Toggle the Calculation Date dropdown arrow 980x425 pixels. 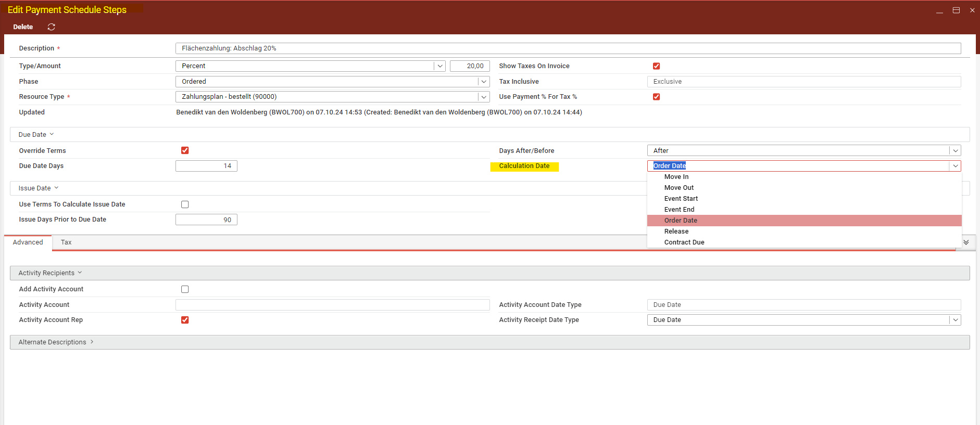[955, 166]
